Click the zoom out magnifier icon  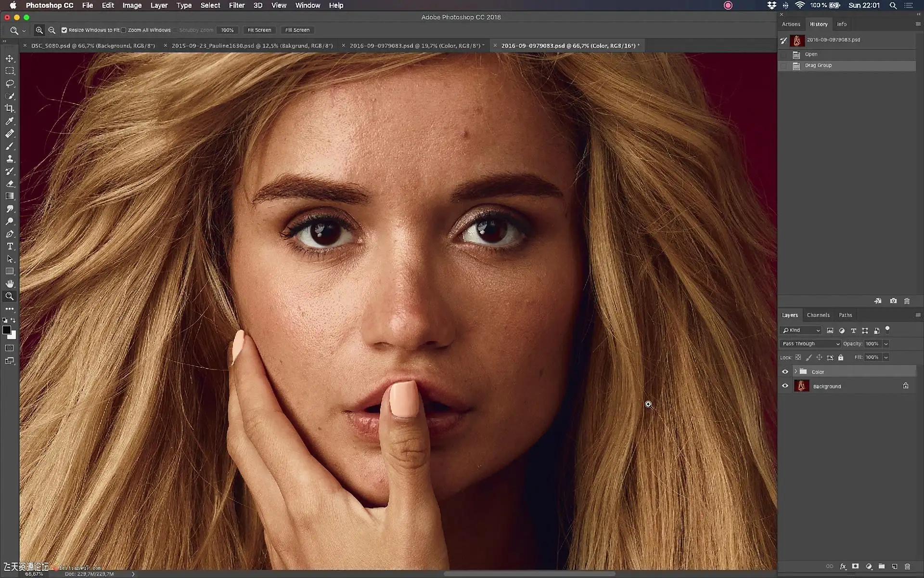(52, 30)
